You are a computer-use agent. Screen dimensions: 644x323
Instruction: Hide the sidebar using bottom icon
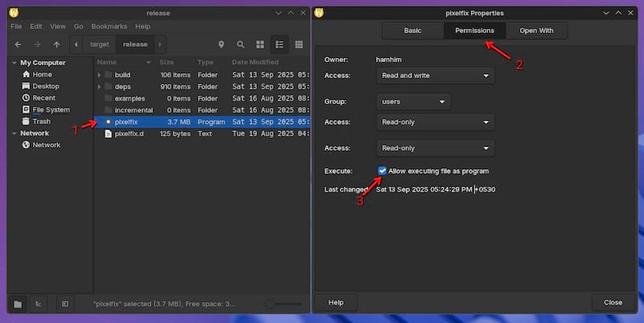[65, 304]
